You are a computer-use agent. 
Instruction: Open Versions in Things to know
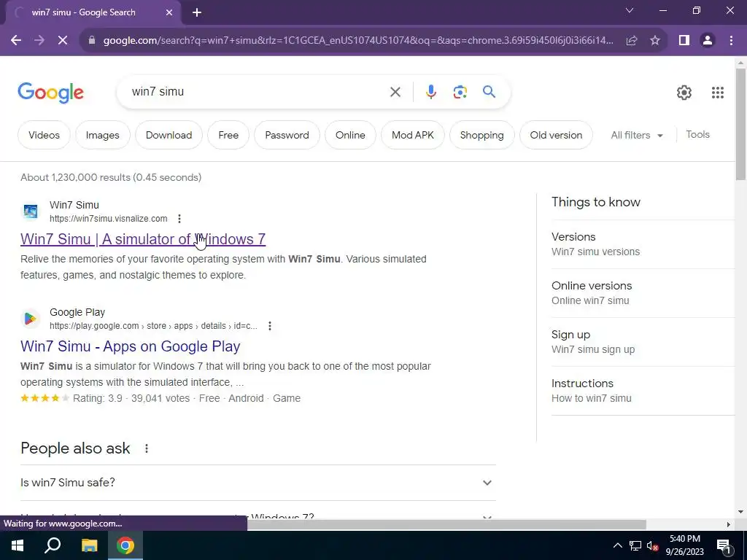tap(643, 244)
